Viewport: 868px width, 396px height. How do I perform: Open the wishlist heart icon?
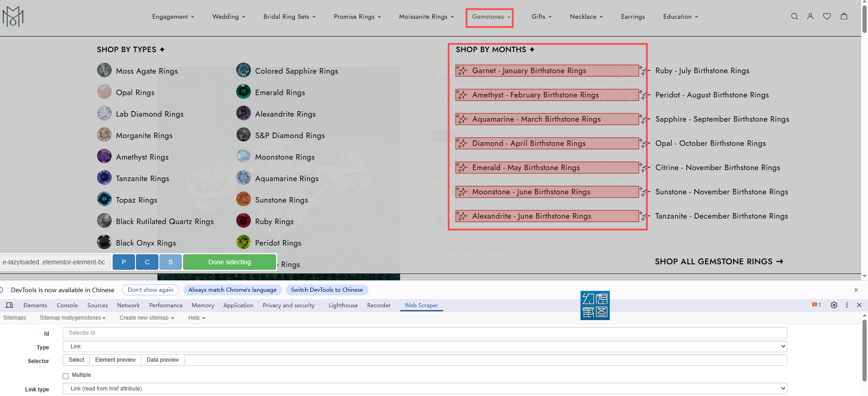tap(827, 16)
